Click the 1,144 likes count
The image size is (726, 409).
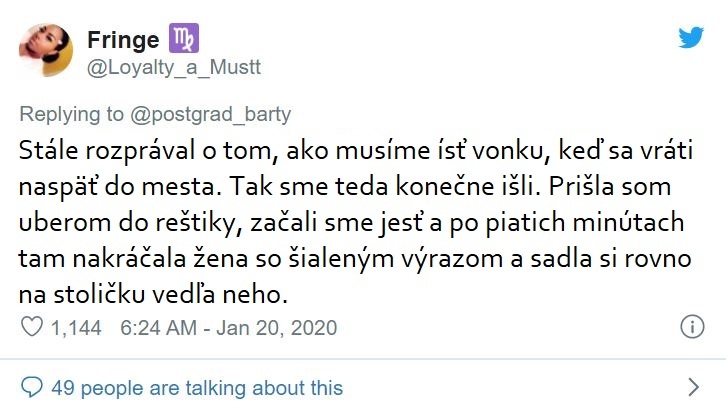[77, 327]
